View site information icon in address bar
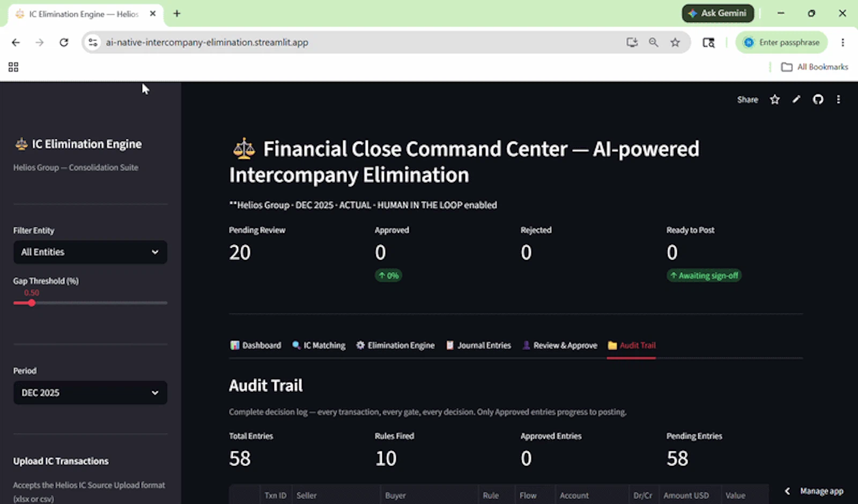Viewport: 858px width, 504px height. [93, 42]
